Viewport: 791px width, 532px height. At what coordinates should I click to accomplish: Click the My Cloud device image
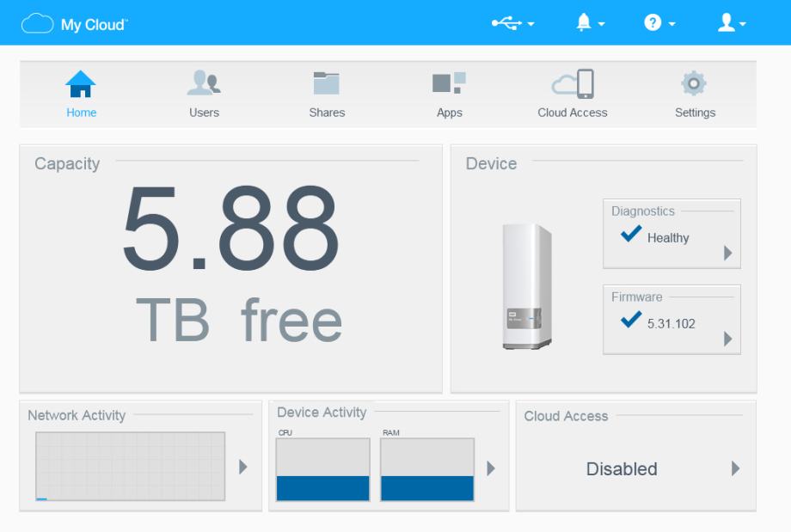[x=527, y=286]
